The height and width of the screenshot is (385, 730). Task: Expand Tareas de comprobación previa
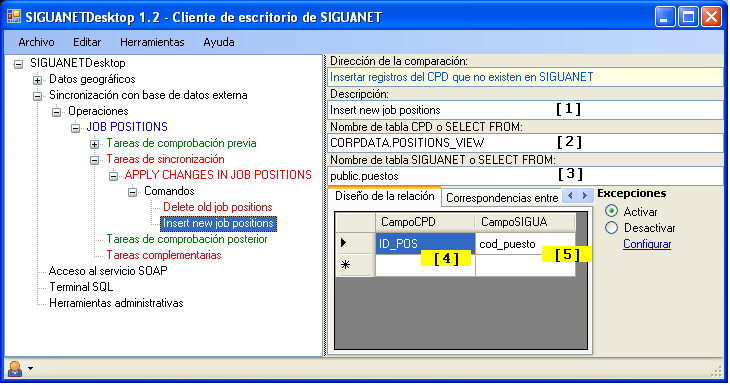[94, 144]
